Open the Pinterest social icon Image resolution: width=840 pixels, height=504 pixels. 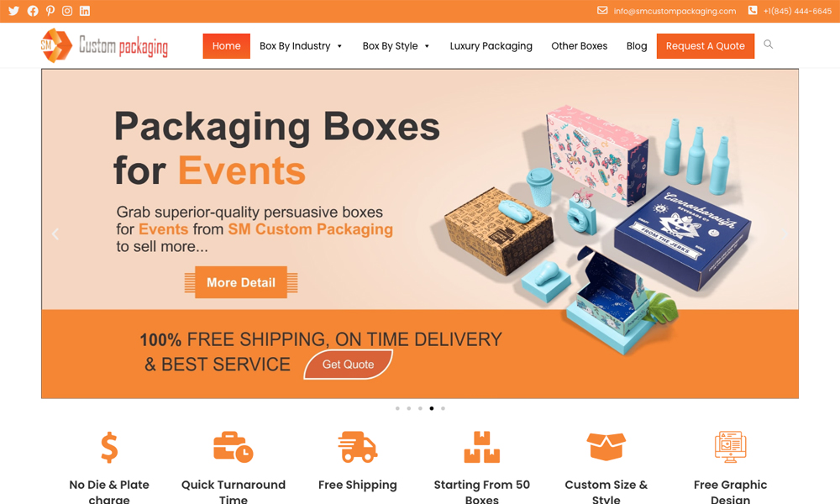coord(50,11)
